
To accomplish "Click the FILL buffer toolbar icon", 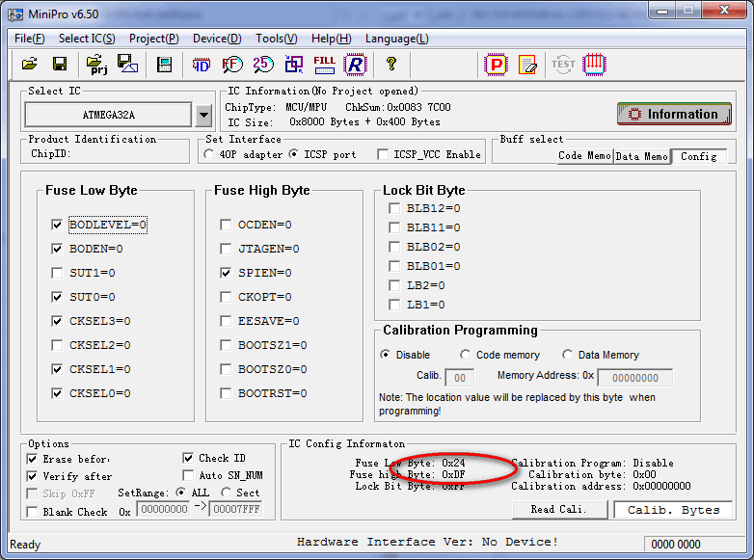I will pyautogui.click(x=325, y=65).
